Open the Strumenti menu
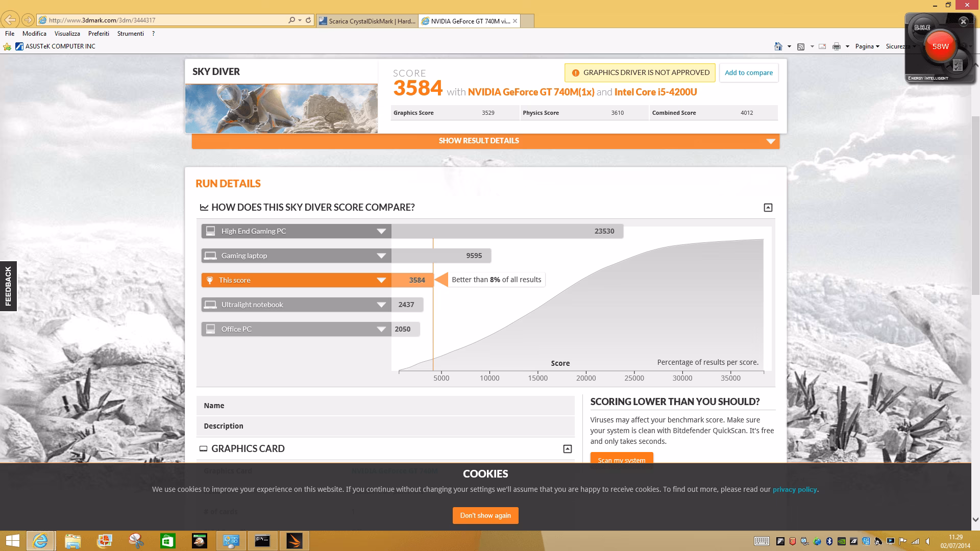980x551 pixels. (x=131, y=34)
